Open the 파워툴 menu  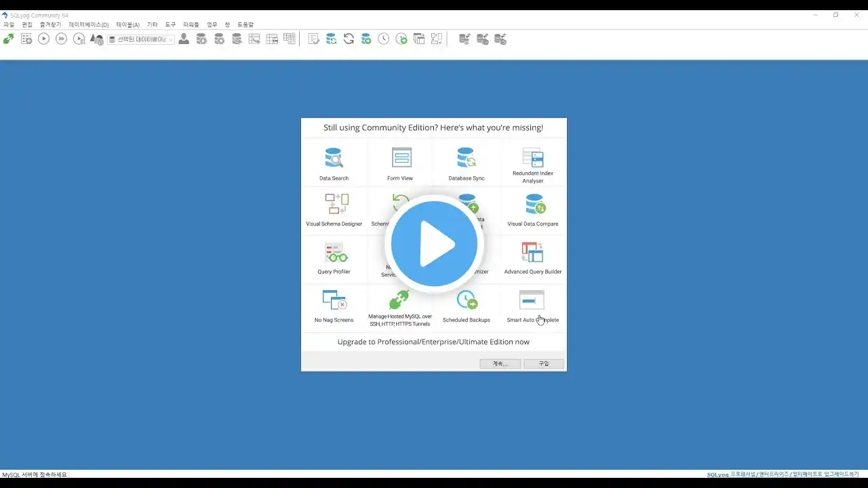pos(191,24)
